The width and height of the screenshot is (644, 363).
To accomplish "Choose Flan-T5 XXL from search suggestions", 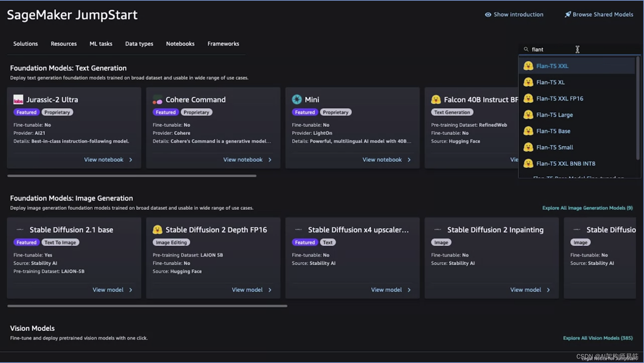I will tap(577, 66).
